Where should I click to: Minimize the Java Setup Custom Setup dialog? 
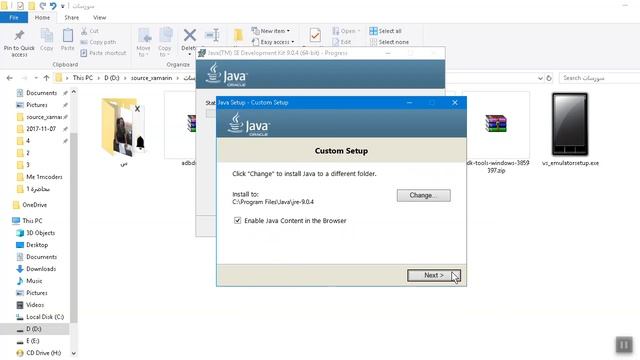(x=409, y=103)
